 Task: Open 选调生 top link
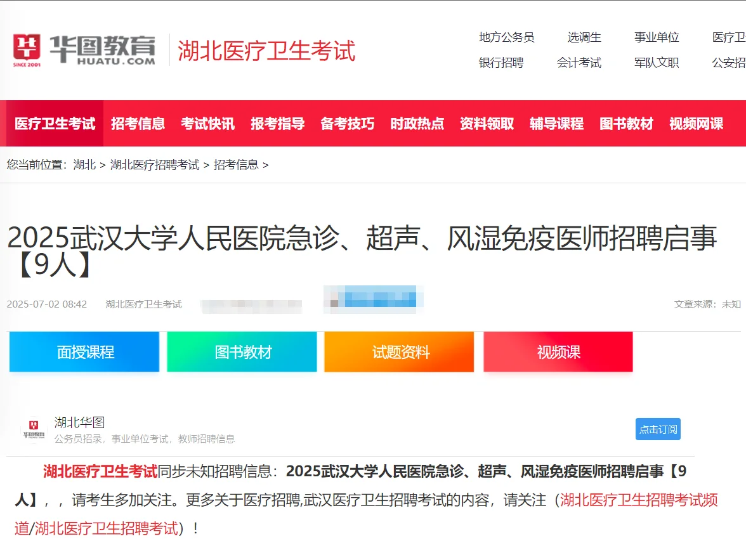584,37
